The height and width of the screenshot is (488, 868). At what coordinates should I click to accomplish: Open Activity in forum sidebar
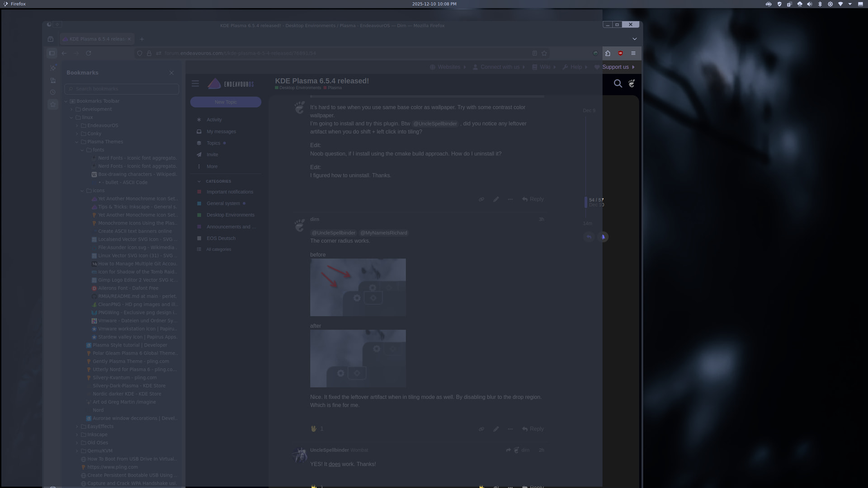[214, 120]
